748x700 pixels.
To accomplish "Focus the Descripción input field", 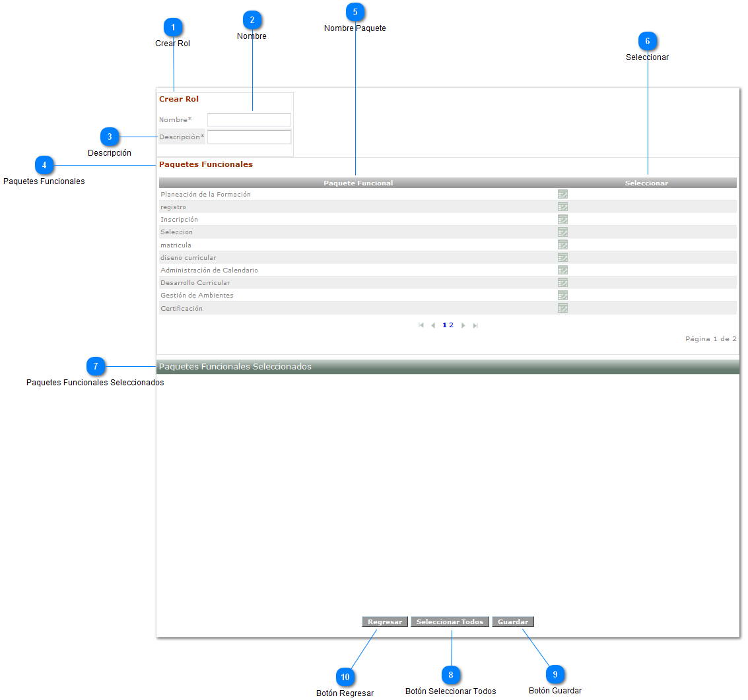I will [249, 137].
